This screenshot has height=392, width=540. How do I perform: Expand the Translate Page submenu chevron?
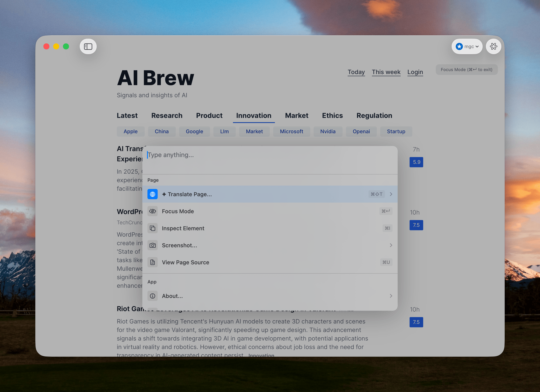(391, 194)
